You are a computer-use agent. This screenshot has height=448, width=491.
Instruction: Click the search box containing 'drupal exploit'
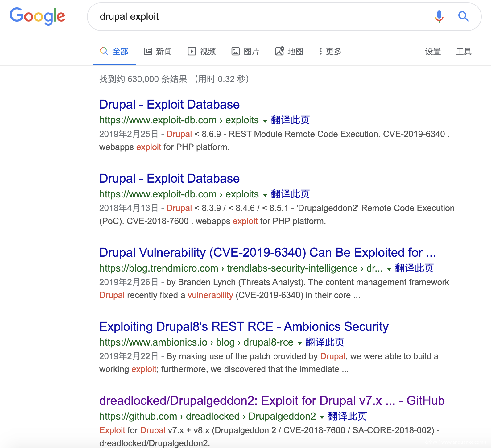[x=284, y=17]
